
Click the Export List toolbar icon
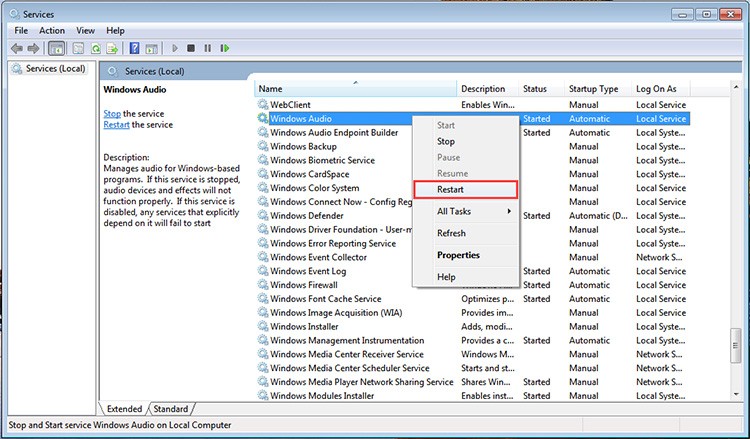(112, 48)
